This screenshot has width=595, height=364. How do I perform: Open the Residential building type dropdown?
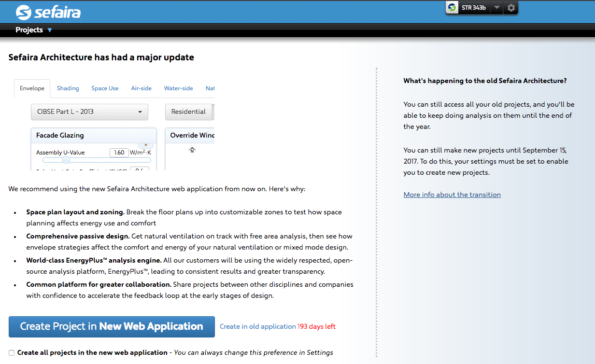(189, 112)
